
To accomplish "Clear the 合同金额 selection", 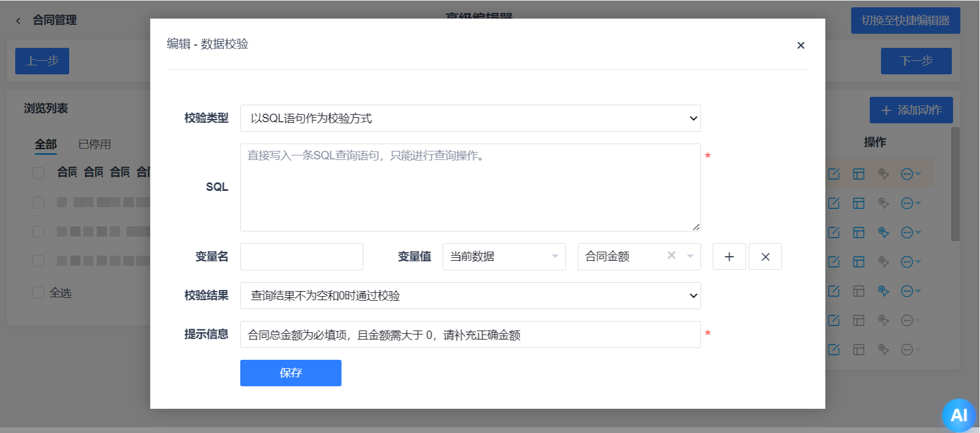I will [671, 256].
